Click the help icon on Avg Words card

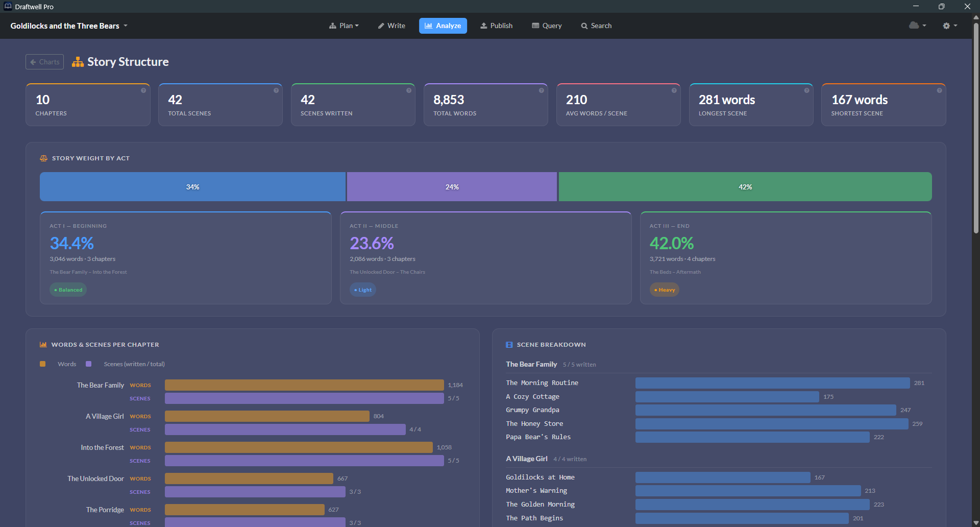click(674, 90)
